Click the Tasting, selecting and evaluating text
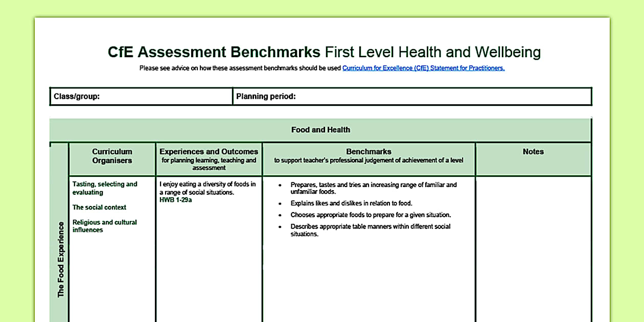644x322 pixels. [x=104, y=188]
